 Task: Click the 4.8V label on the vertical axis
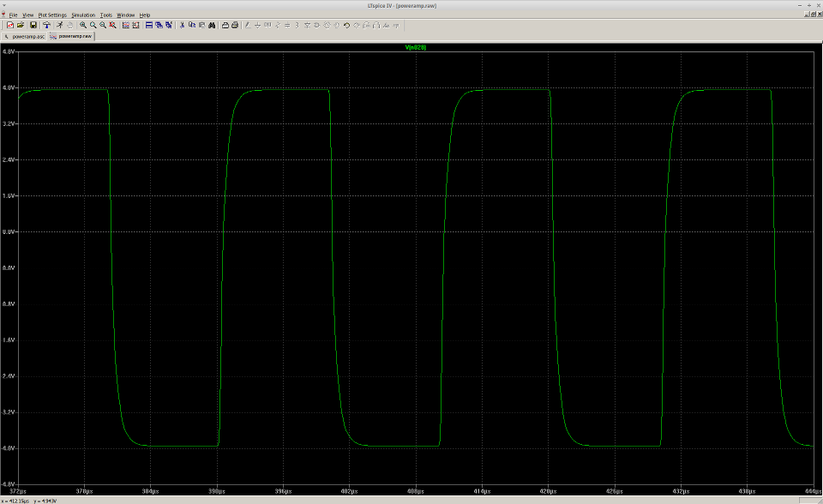click(x=9, y=51)
